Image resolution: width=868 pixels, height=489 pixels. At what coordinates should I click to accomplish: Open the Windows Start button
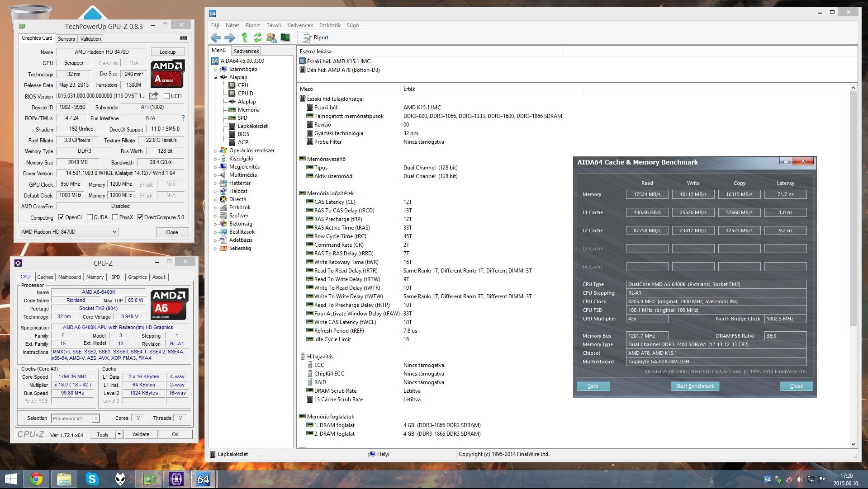pyautogui.click(x=10, y=479)
